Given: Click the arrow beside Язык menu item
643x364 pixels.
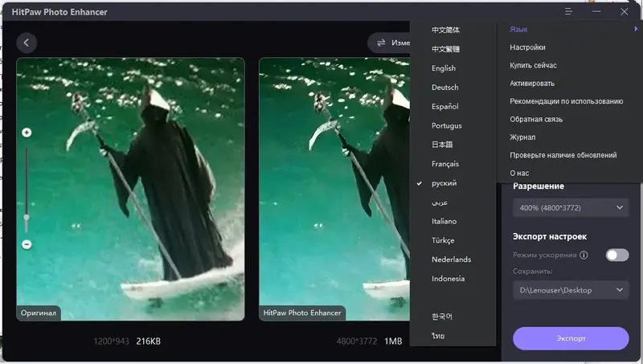Looking at the screenshot, I should (x=636, y=29).
